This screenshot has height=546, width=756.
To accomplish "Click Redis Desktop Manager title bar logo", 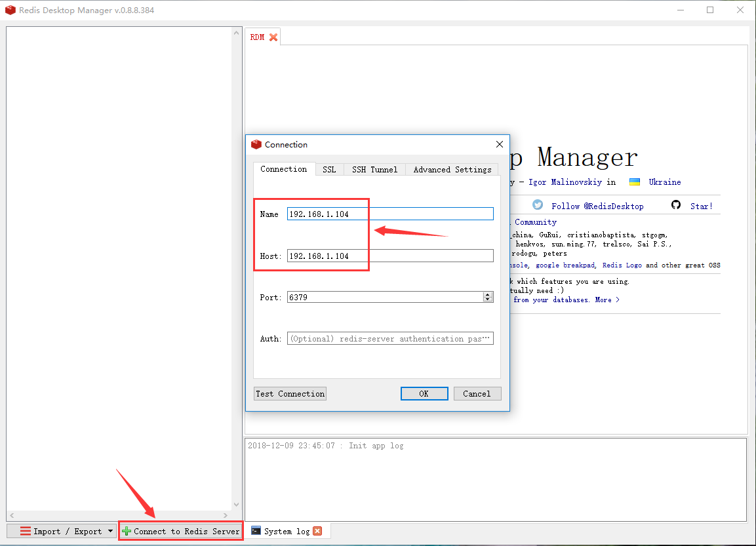I will pos(10,10).
